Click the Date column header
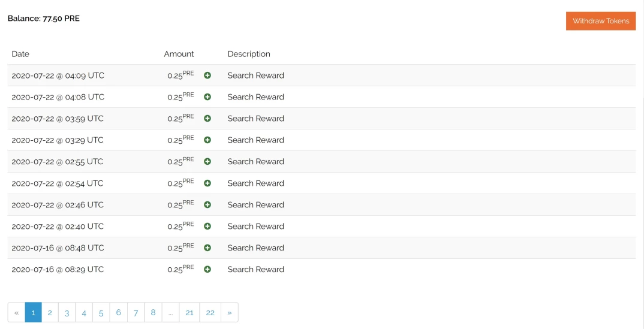This screenshot has height=329, width=644. (x=20, y=54)
